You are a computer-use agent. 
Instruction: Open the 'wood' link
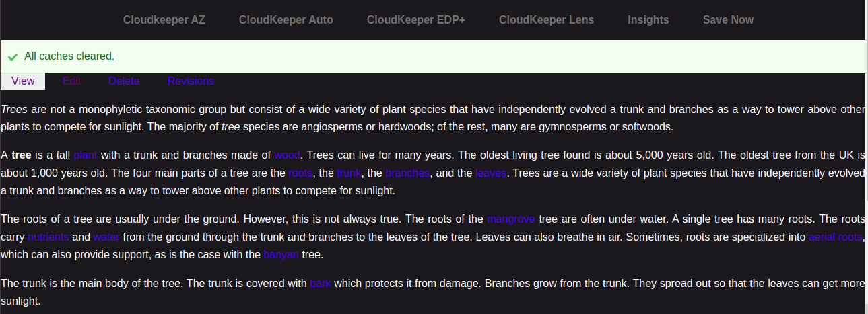[287, 155]
